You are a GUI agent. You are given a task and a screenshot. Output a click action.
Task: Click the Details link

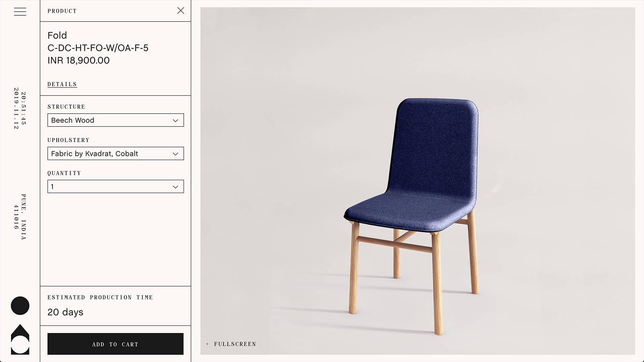tap(62, 84)
